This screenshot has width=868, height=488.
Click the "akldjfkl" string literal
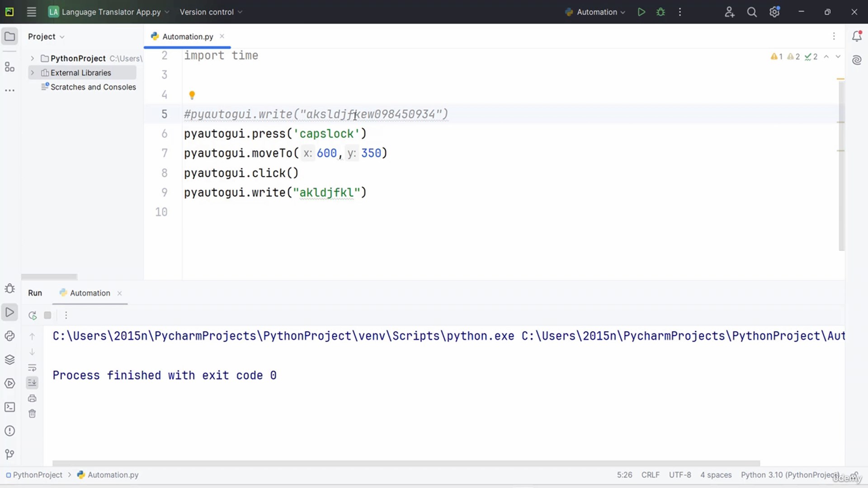[326, 192]
